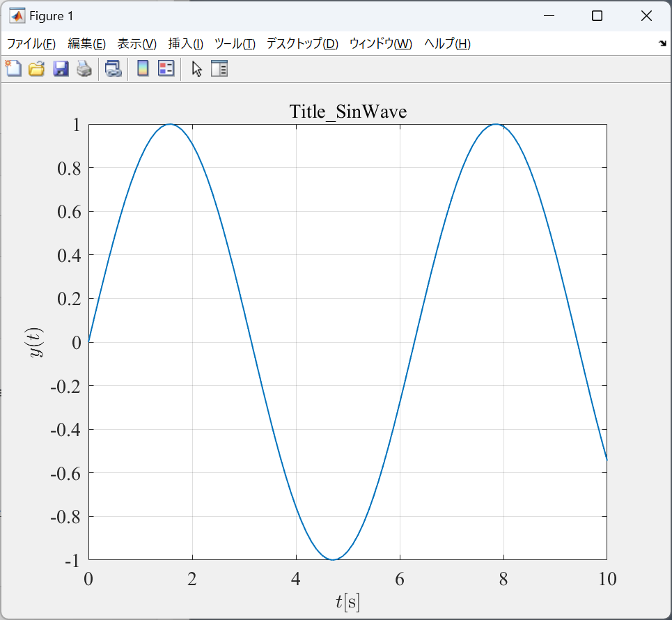The width and height of the screenshot is (672, 620).
Task: Maximize the Figure 1 window
Action: click(x=597, y=16)
